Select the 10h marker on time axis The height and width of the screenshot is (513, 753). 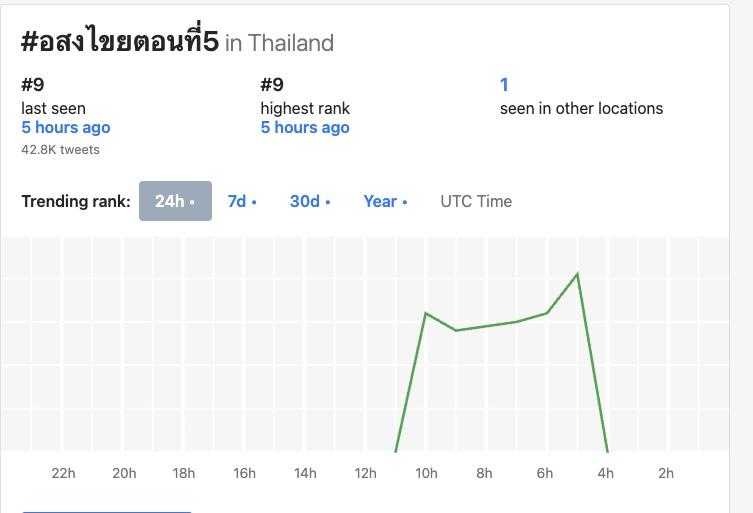coord(427,473)
